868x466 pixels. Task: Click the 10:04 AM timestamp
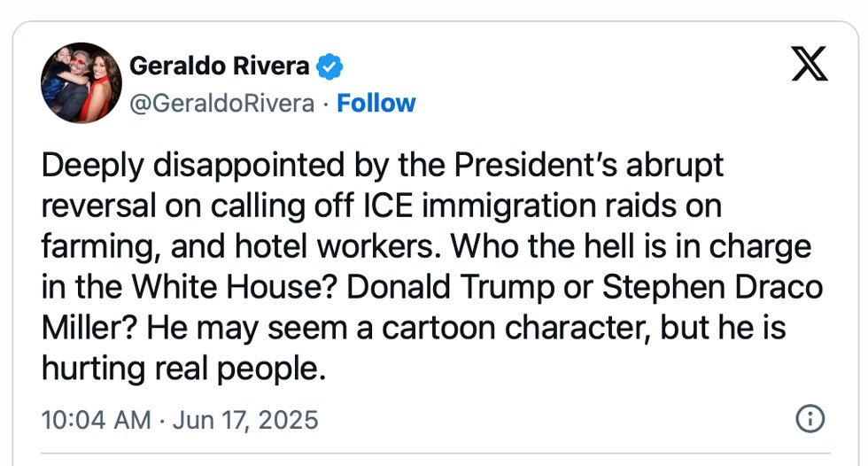[x=97, y=420]
